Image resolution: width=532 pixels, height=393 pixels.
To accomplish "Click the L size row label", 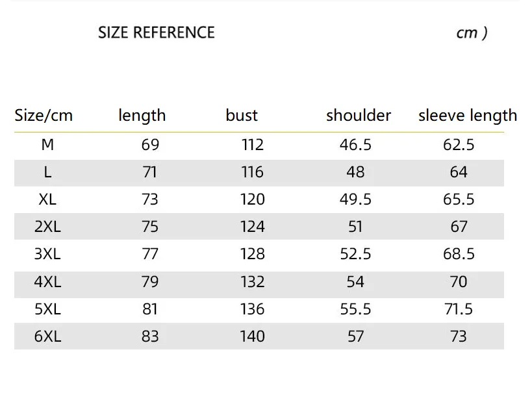I will 47,172.
